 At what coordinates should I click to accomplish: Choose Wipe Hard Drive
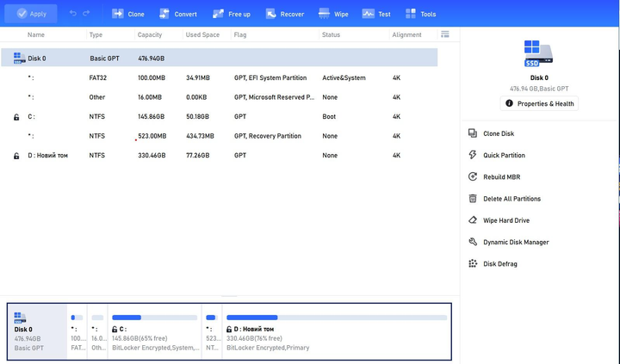[506, 220]
